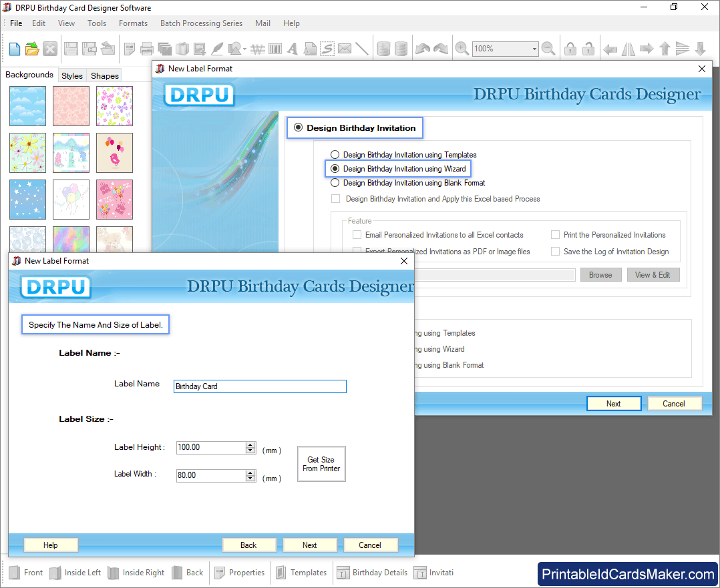This screenshot has height=588, width=720.
Task: Click the right arrow align icon
Action: point(647,49)
